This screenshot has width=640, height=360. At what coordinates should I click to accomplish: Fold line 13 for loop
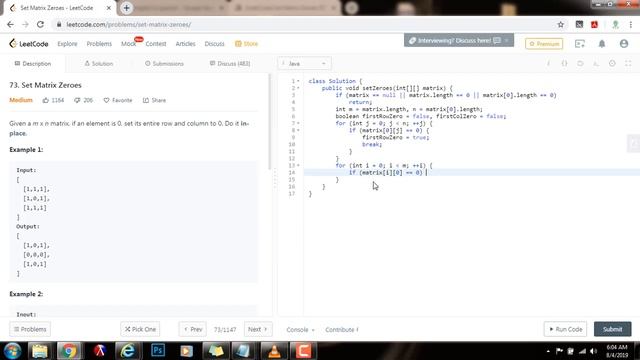coord(298,165)
